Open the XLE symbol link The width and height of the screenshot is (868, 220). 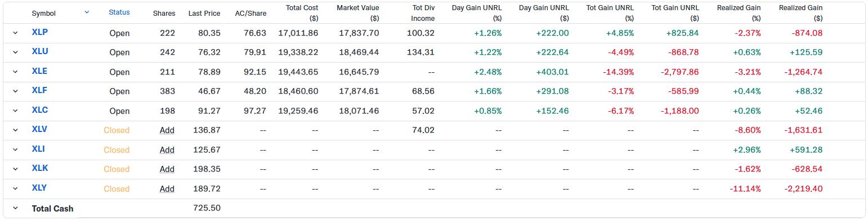[x=39, y=71]
